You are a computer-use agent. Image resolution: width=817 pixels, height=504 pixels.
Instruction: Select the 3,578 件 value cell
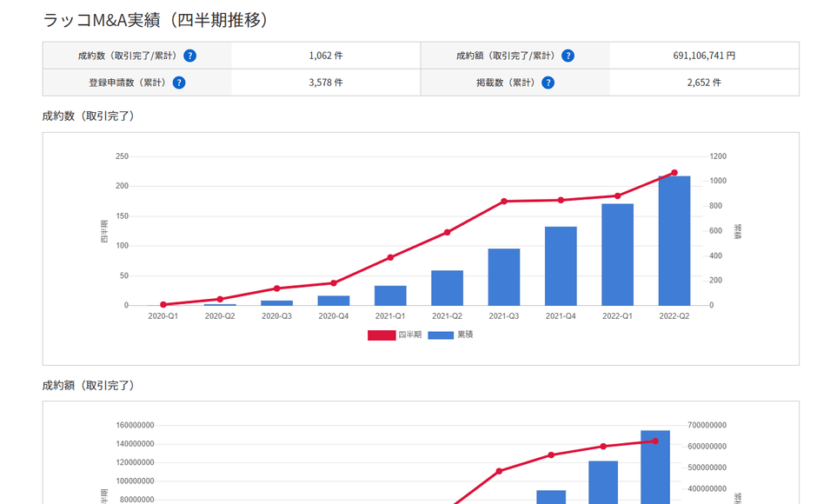click(326, 83)
